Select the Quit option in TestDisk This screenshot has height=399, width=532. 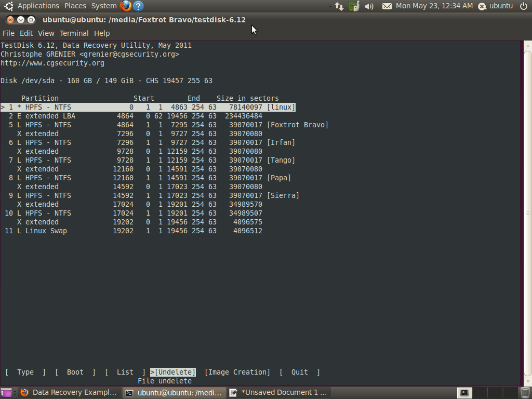(300, 372)
